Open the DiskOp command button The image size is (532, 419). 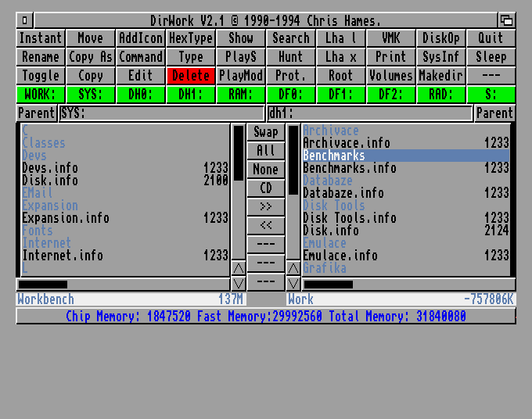(x=440, y=38)
